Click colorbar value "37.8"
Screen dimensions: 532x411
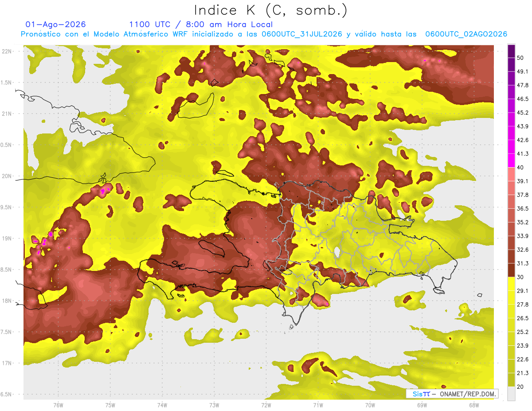point(522,195)
